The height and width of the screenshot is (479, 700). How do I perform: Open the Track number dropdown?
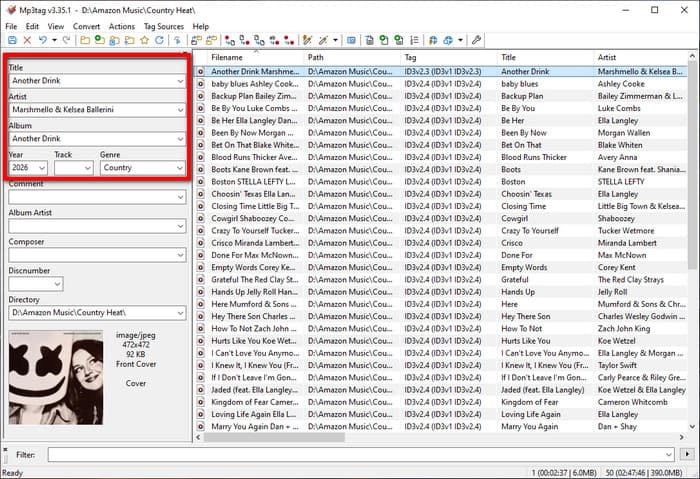pyautogui.click(x=88, y=168)
